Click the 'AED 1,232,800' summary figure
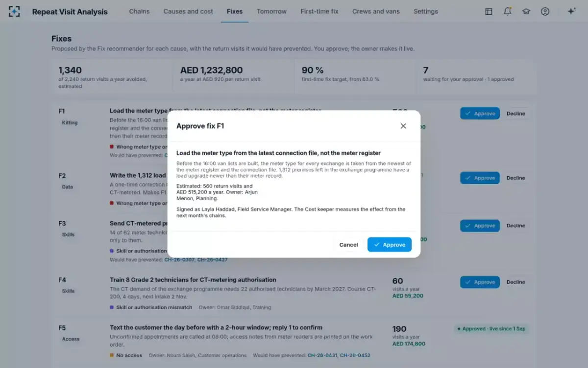 [211, 70]
